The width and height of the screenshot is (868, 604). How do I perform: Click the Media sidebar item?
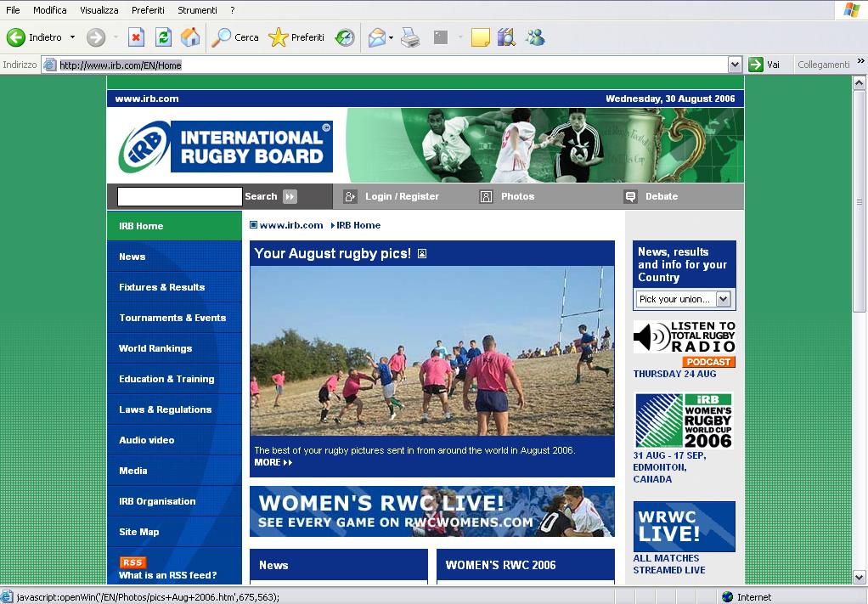point(174,471)
